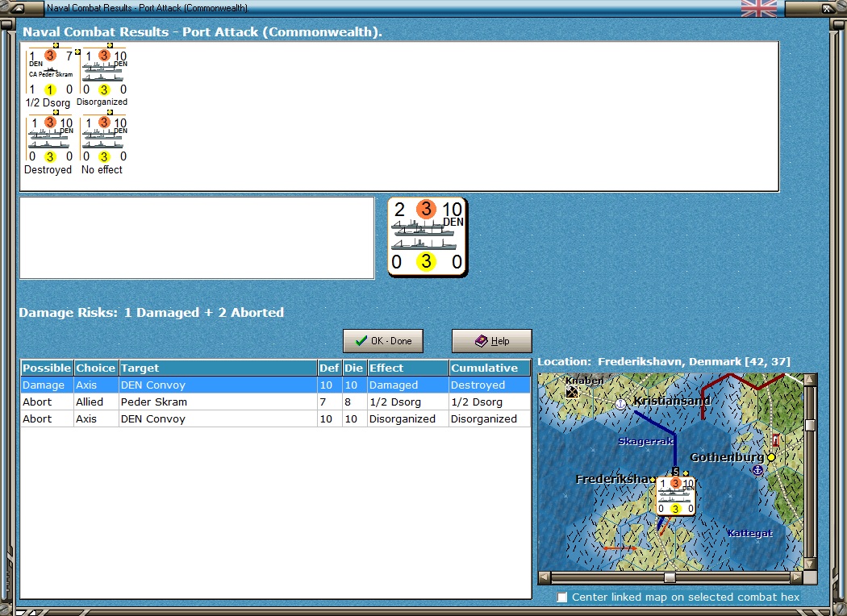
Task: Click the empty message text box
Action: [197, 238]
